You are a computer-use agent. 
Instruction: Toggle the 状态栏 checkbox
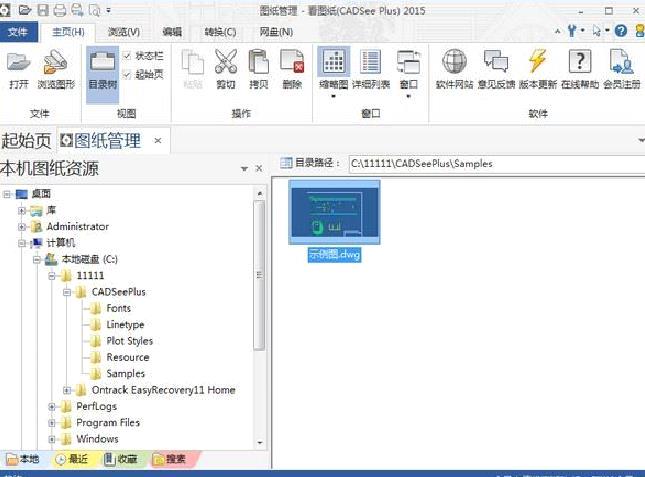click(x=127, y=56)
